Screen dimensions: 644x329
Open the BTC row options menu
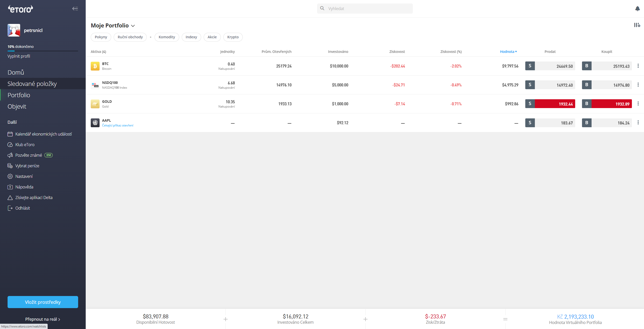pos(638,66)
